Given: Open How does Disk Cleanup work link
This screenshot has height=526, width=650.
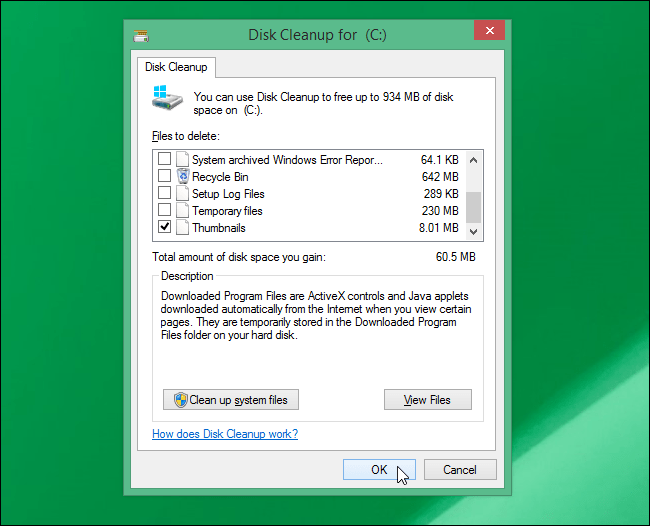Looking at the screenshot, I should [225, 434].
